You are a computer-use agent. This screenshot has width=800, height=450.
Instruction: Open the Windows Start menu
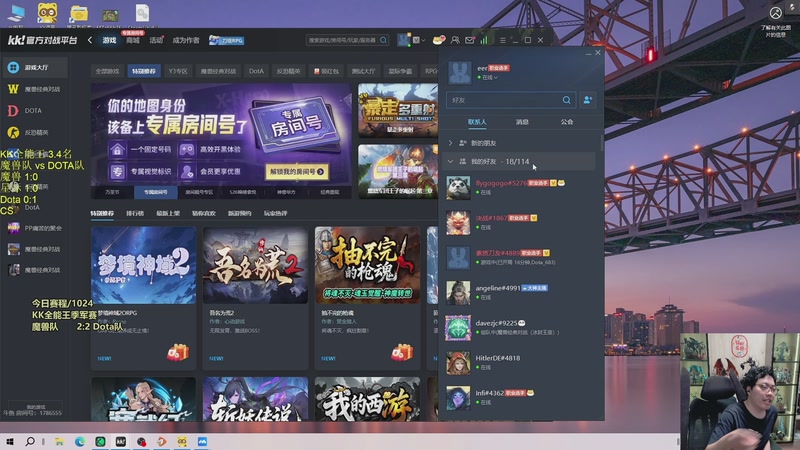click(x=10, y=442)
